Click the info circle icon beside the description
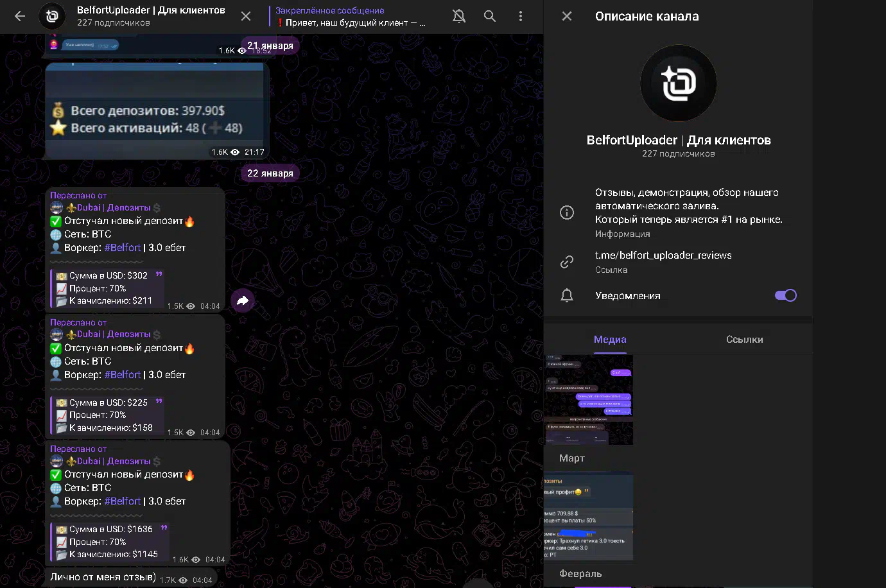The image size is (886, 588). [567, 212]
